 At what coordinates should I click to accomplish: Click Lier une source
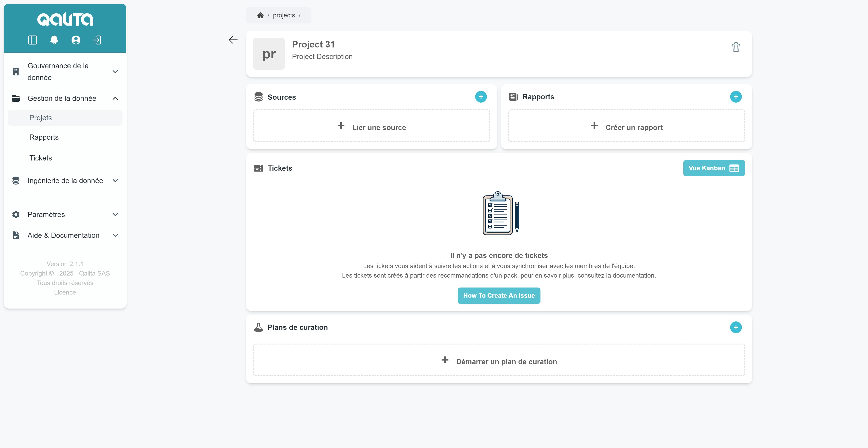coord(371,126)
